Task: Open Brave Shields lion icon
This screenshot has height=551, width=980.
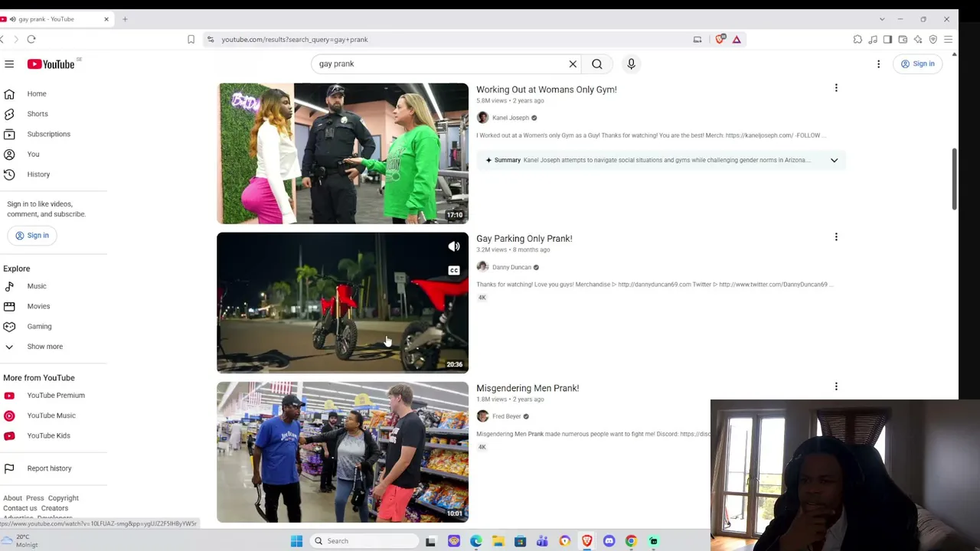Action: click(x=720, y=39)
